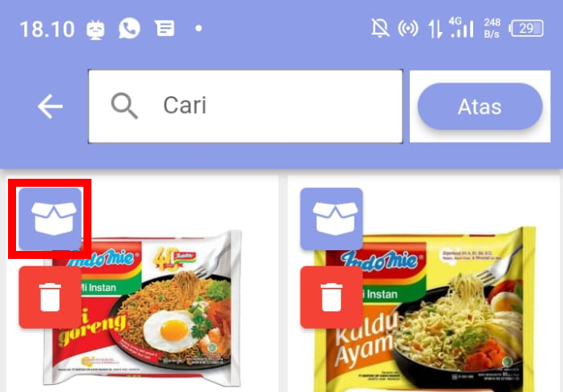Tap the data transfer arrows icon

(x=435, y=29)
